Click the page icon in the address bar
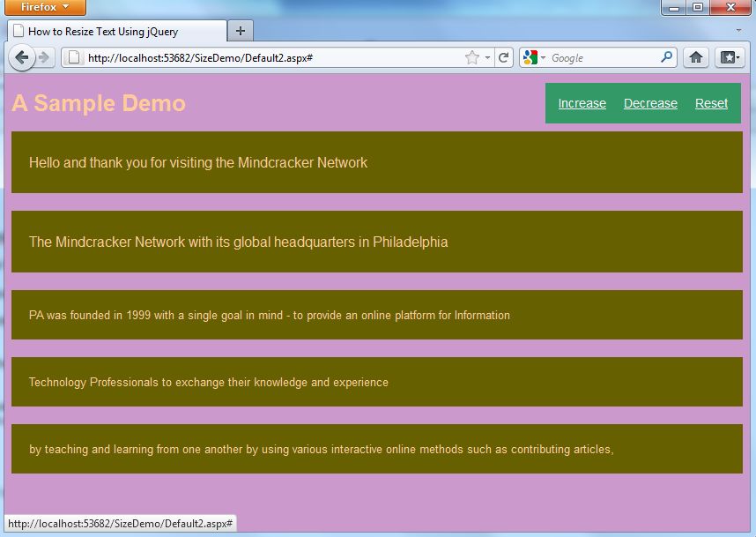Image resolution: width=756 pixels, height=537 pixels. point(74,58)
